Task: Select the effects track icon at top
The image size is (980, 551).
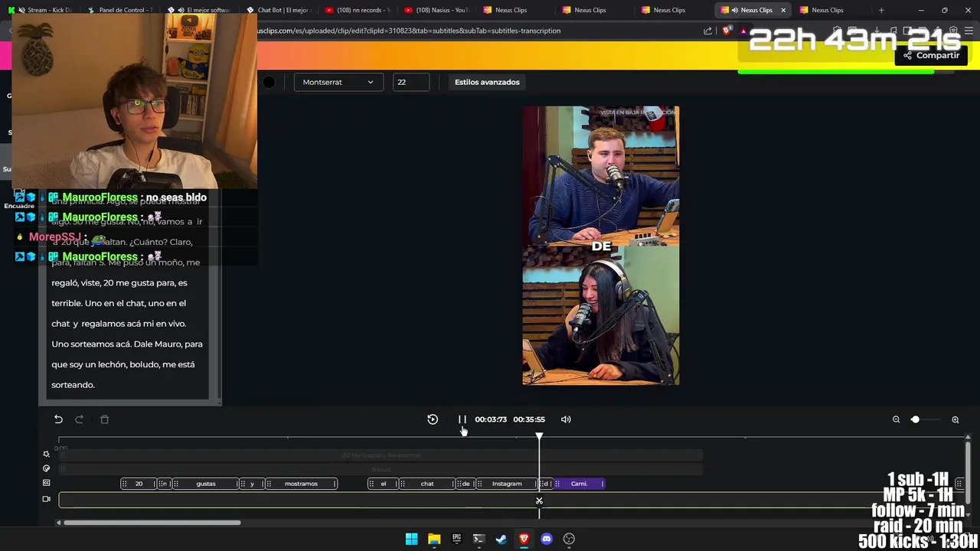Action: 47,454
